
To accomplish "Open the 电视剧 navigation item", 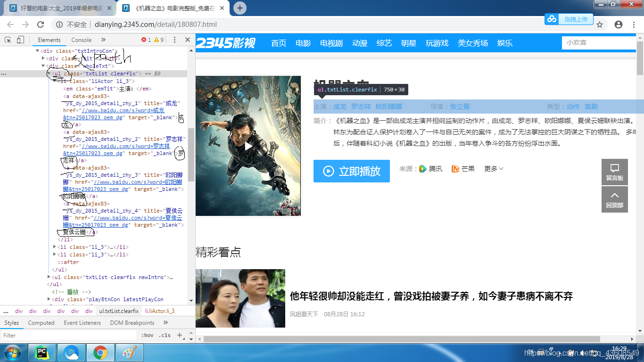I will point(331,43).
